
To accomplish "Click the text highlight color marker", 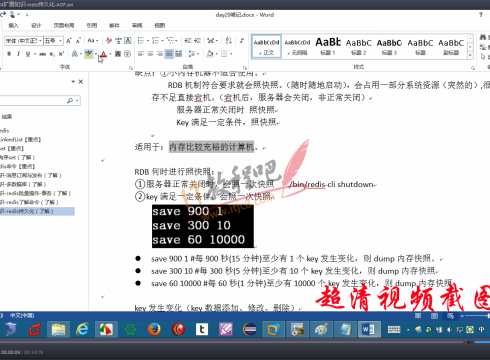I will tap(88, 54).
